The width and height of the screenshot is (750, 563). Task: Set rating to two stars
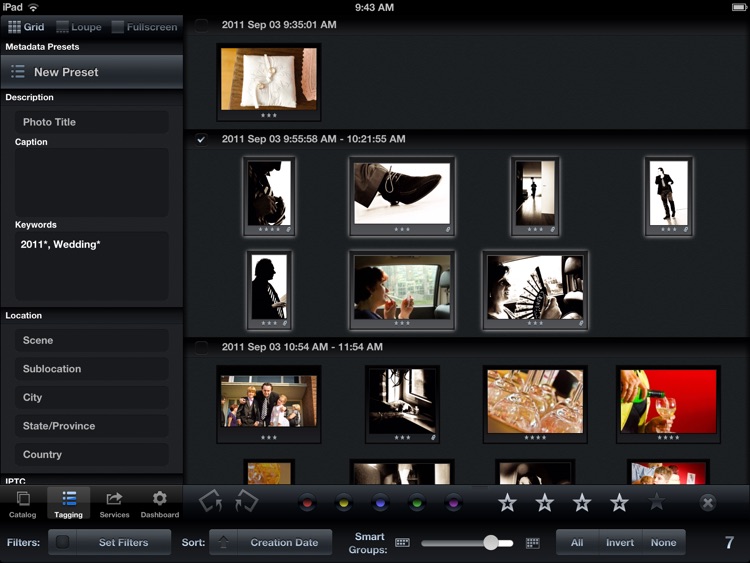click(x=544, y=502)
